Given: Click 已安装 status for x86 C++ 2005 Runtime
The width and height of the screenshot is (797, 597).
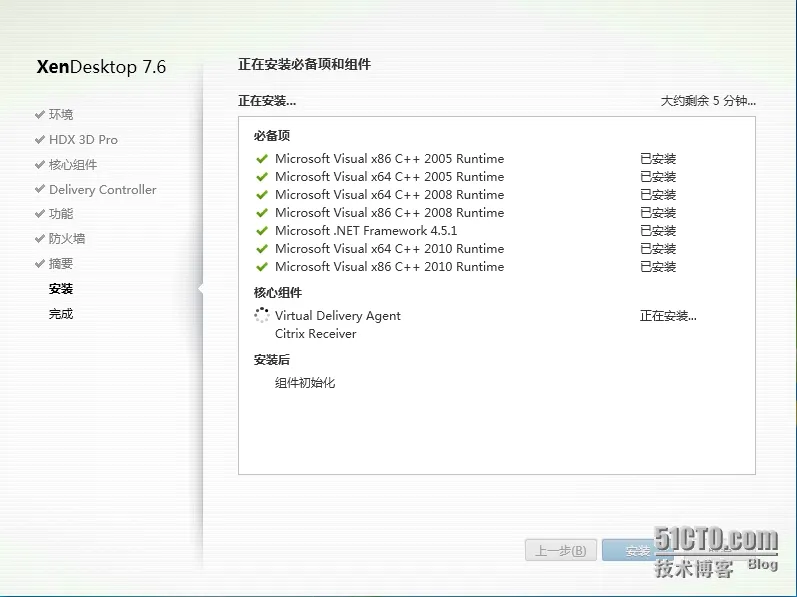Looking at the screenshot, I should 658,159.
